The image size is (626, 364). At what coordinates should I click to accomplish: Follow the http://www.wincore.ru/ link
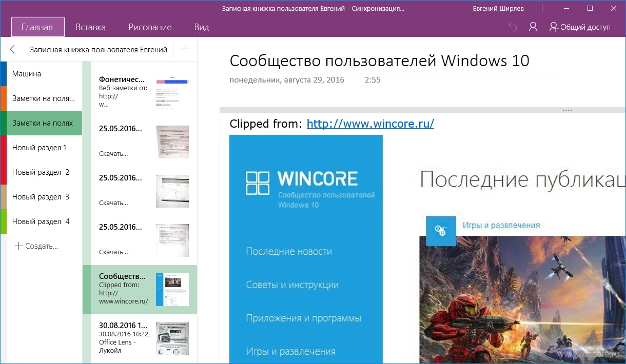click(370, 124)
